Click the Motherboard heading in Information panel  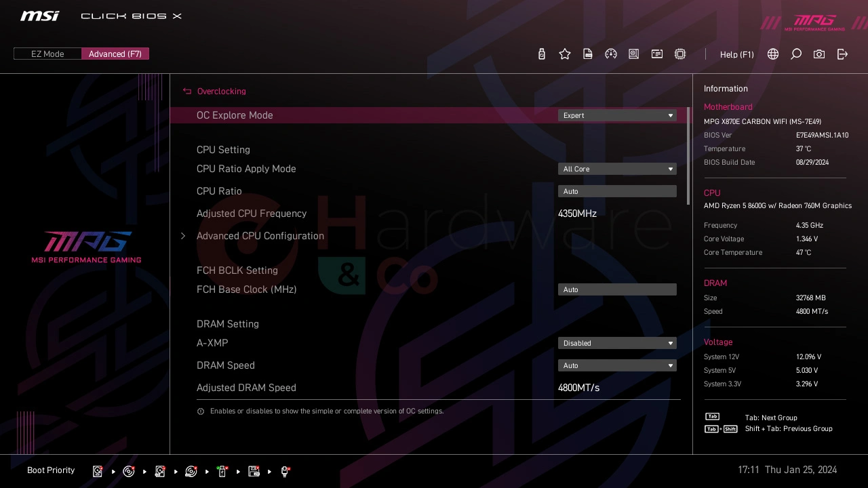click(x=728, y=107)
